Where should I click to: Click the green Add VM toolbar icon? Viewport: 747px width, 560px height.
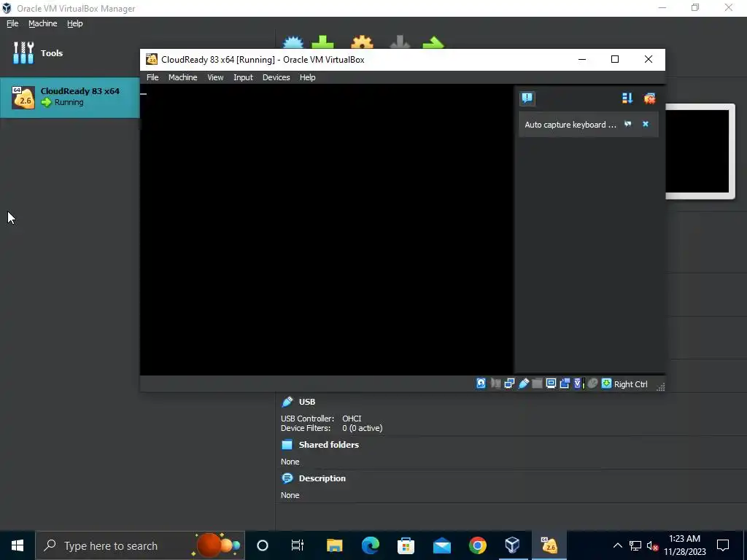[322, 42]
